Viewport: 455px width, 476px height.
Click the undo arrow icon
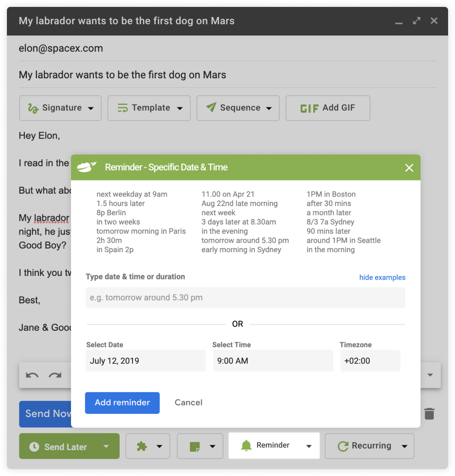point(32,375)
